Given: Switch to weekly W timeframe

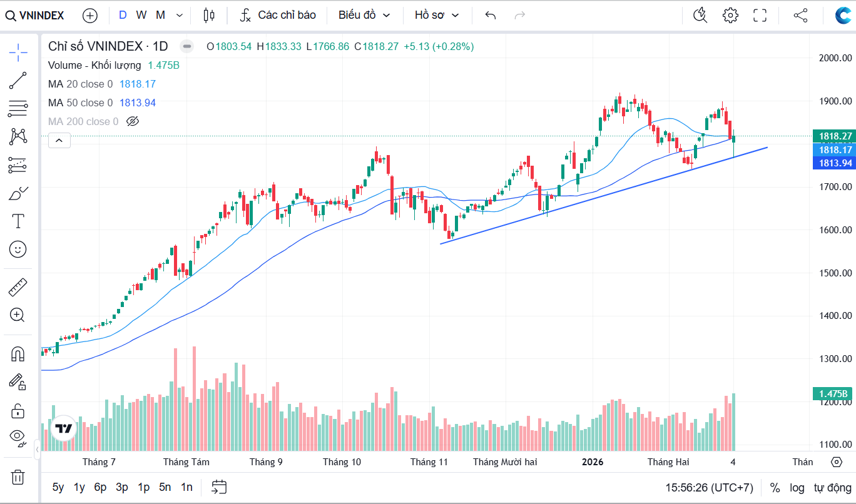Looking at the screenshot, I should (x=141, y=15).
